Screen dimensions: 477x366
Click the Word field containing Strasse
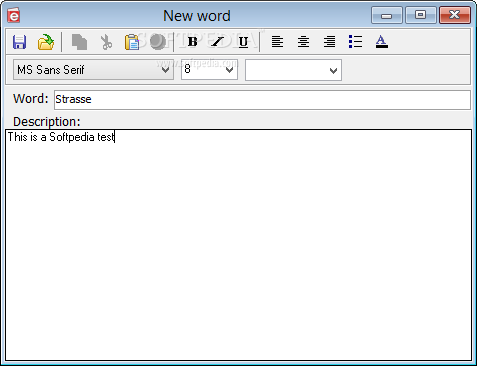click(262, 99)
